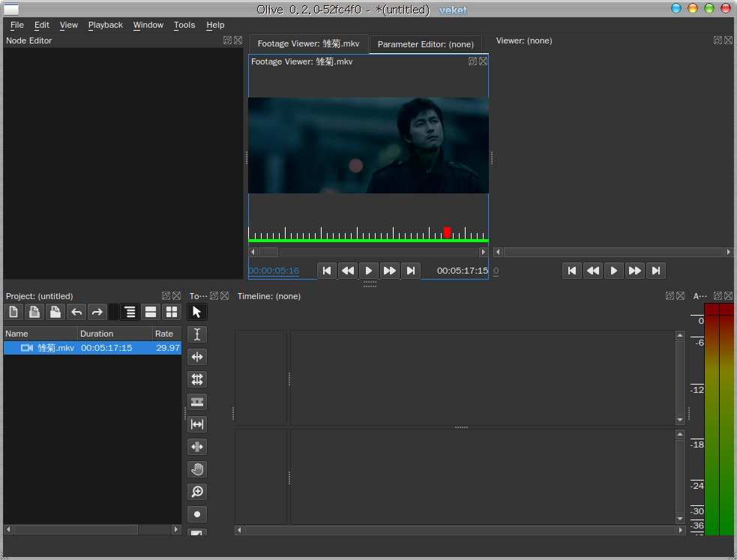Screen dimensions: 737x560
Task: Select the Record tool
Action: click(x=197, y=514)
